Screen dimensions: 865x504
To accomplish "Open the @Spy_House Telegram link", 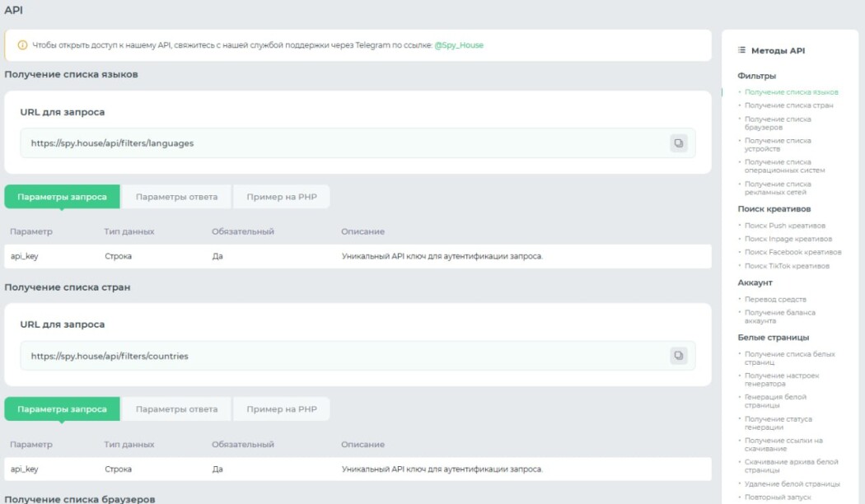I will point(458,45).
